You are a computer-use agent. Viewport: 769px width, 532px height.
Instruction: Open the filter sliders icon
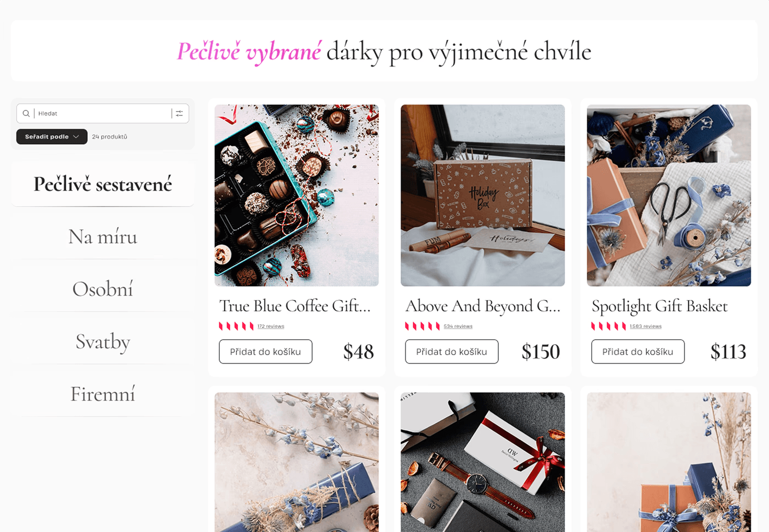pyautogui.click(x=180, y=113)
